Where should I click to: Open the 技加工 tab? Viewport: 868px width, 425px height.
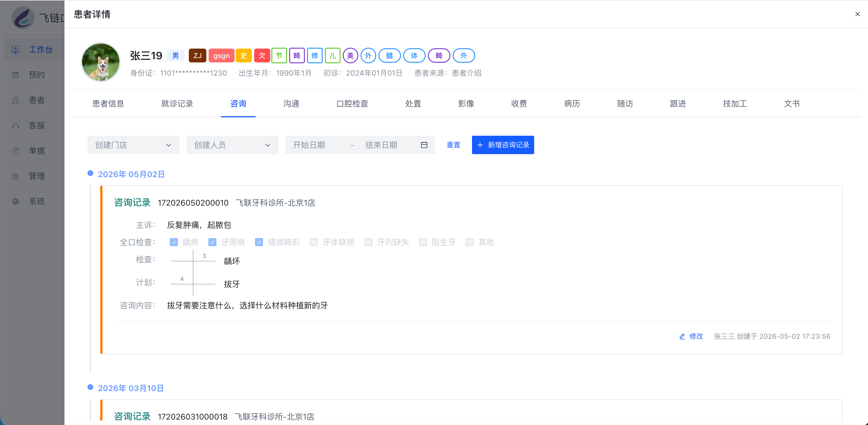(735, 104)
